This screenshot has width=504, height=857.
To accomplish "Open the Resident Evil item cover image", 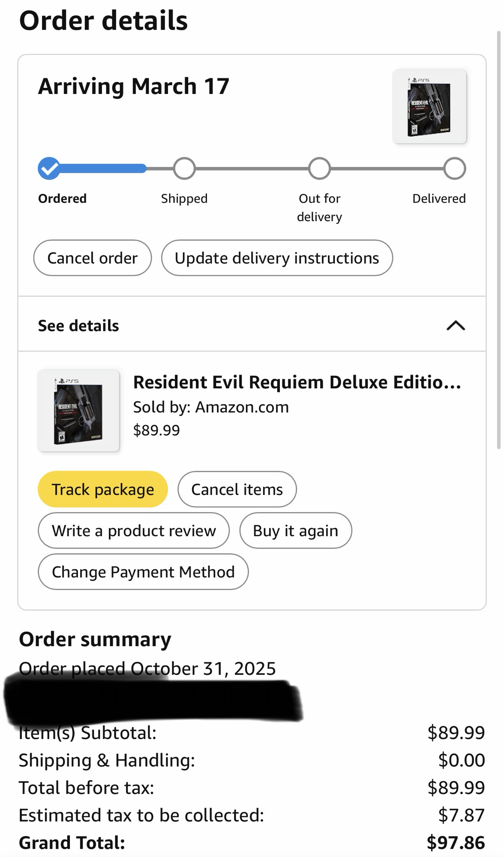I will point(78,411).
